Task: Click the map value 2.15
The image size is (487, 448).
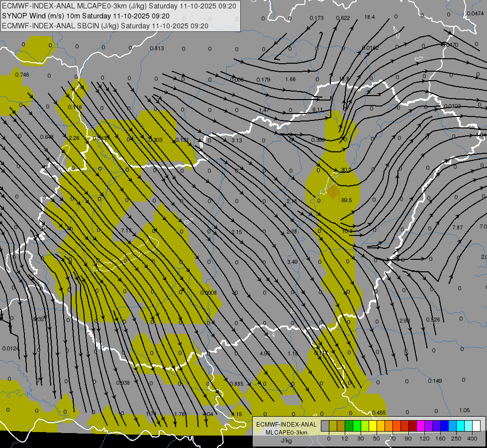Action: [237, 232]
